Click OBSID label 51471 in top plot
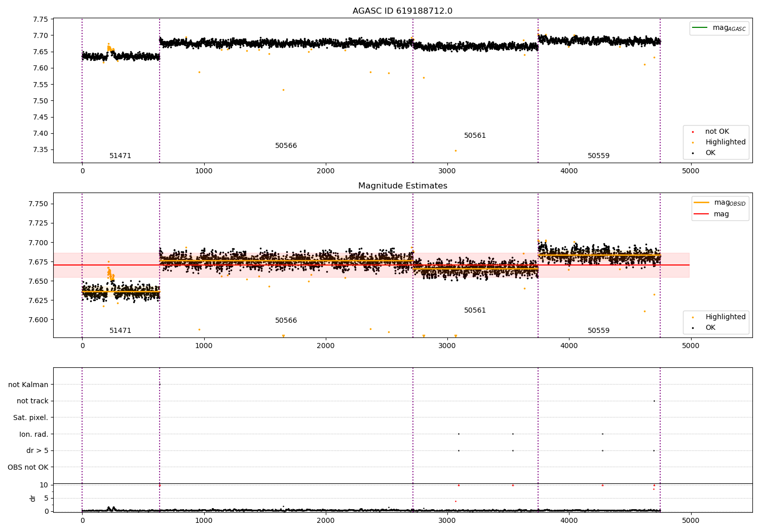Screen dimensions: 760x532 (121, 156)
